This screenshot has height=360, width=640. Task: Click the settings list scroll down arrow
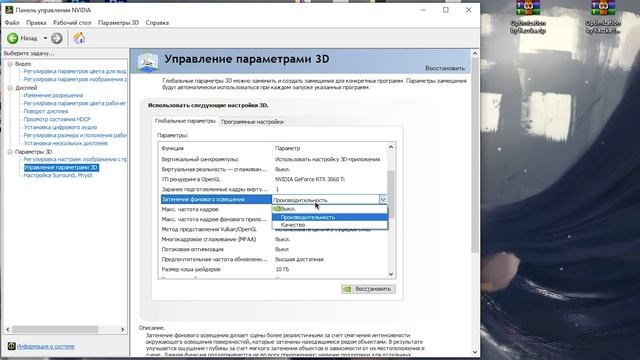391,274
